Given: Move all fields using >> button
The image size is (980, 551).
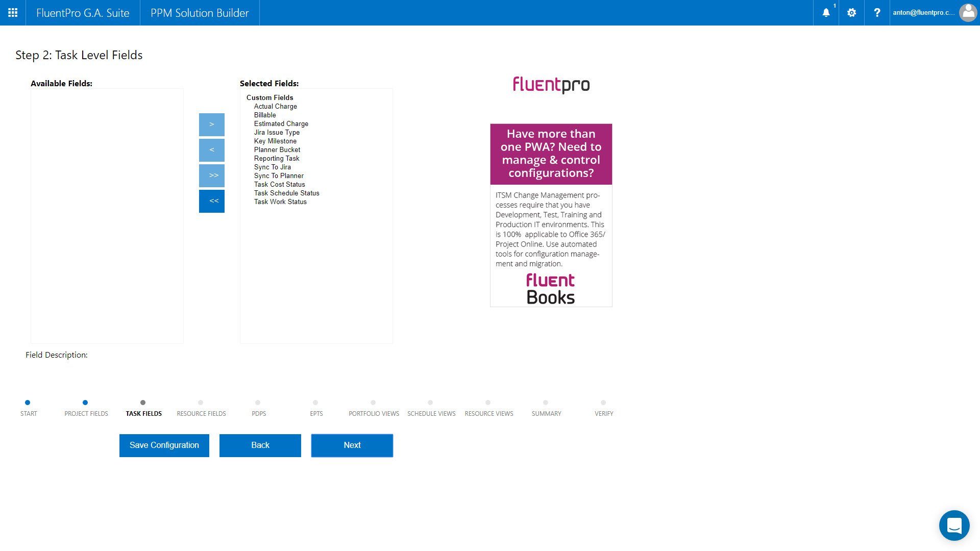Looking at the screenshot, I should point(211,175).
